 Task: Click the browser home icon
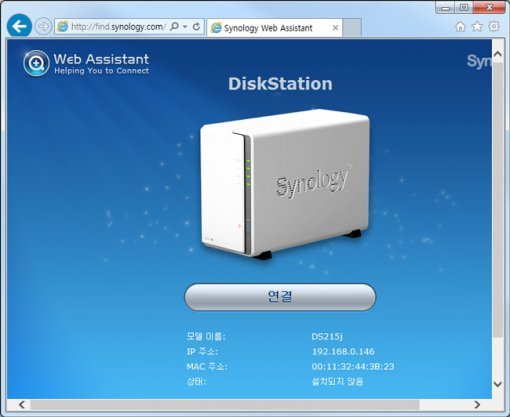click(x=460, y=27)
